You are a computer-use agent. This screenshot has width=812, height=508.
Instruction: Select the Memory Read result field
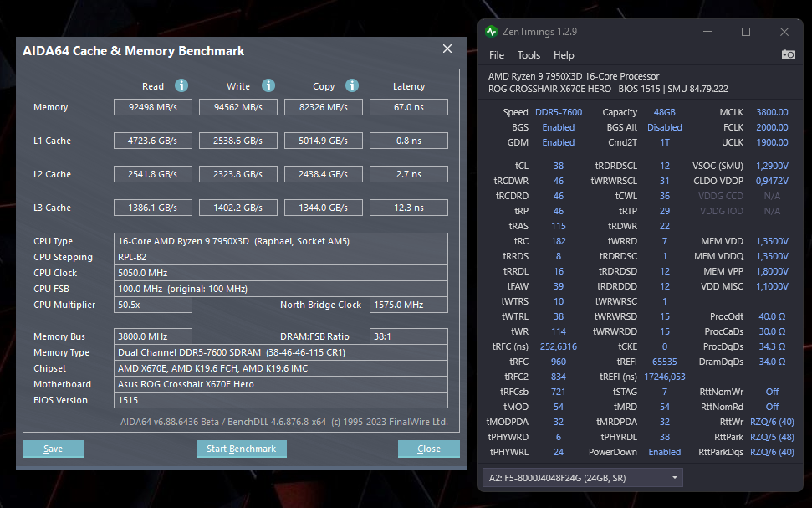[153, 107]
